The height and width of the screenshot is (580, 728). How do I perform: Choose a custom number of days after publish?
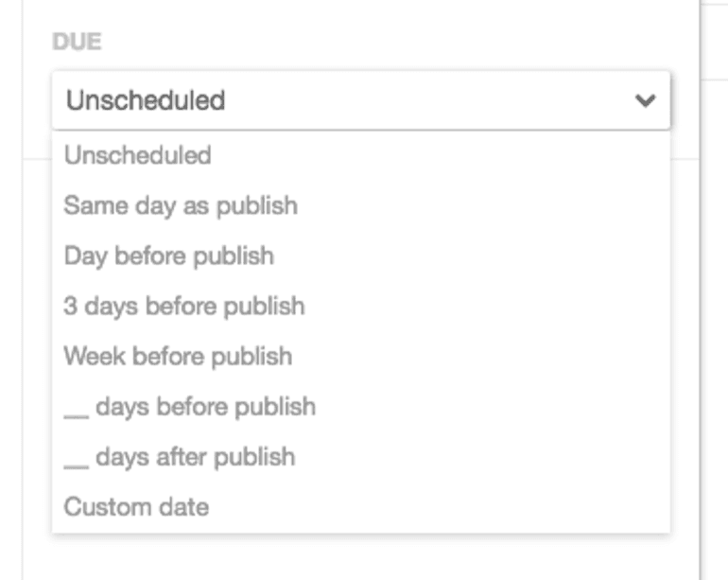click(x=179, y=456)
